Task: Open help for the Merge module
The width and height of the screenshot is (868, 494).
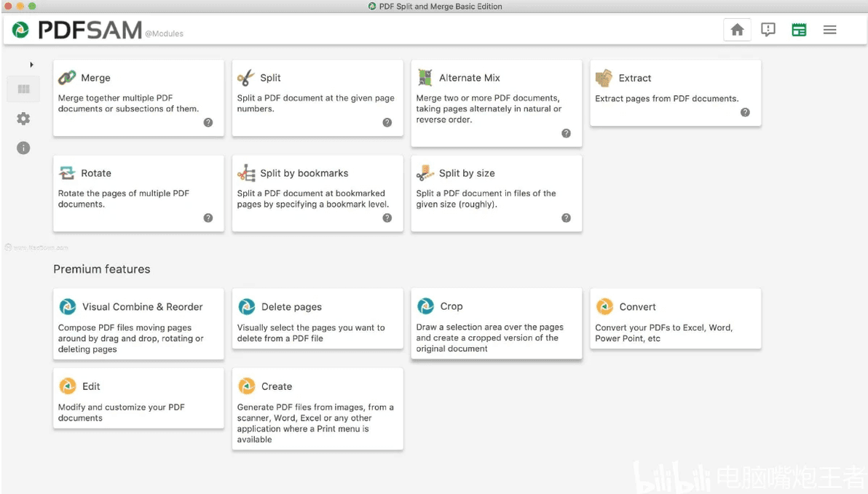Action: [208, 122]
